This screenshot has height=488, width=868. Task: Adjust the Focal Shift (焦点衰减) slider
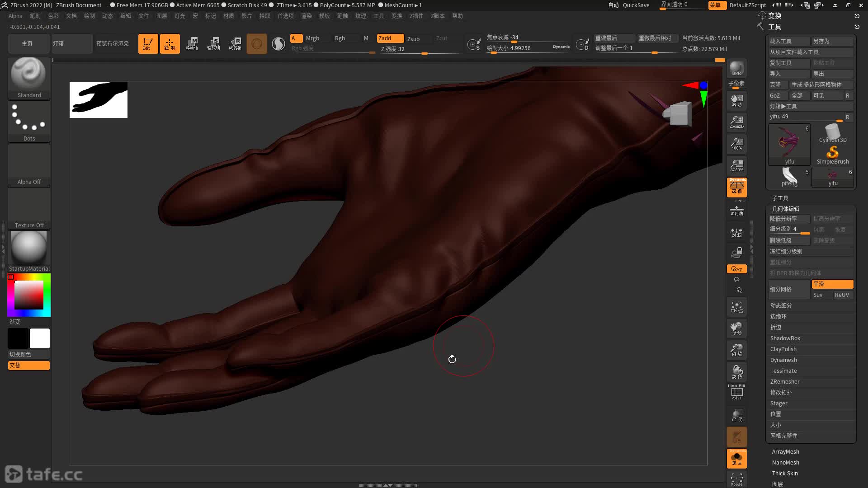528,38
